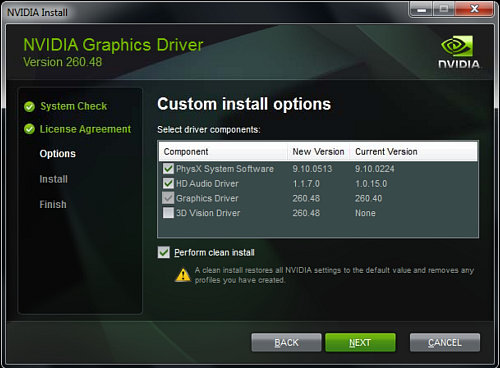Click the new version value 1.1.7.0

306,184
